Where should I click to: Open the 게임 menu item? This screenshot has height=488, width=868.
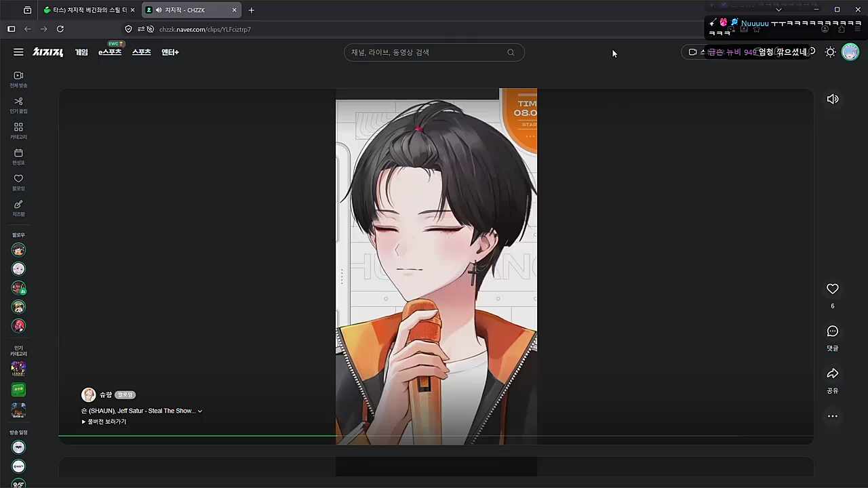pyautogui.click(x=81, y=52)
